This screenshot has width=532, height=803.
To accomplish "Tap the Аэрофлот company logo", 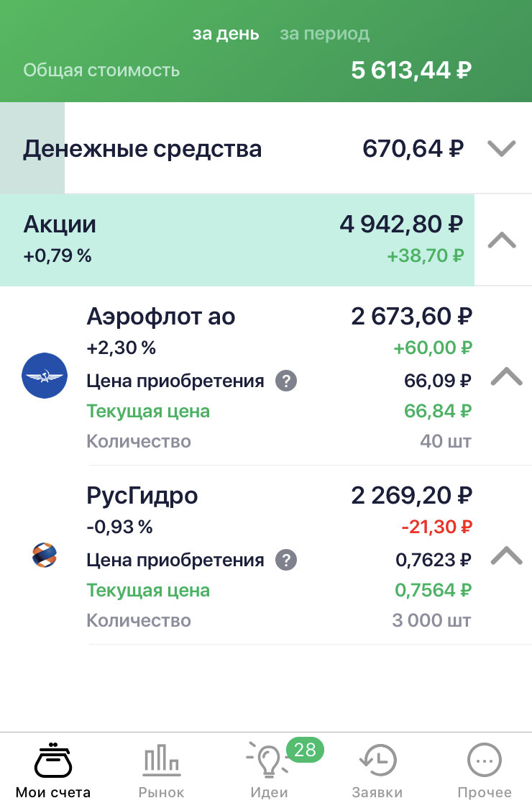I will tap(44, 376).
